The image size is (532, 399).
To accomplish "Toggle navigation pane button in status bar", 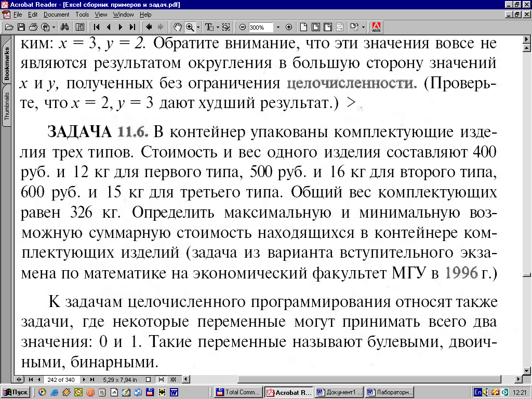I will (19, 379).
